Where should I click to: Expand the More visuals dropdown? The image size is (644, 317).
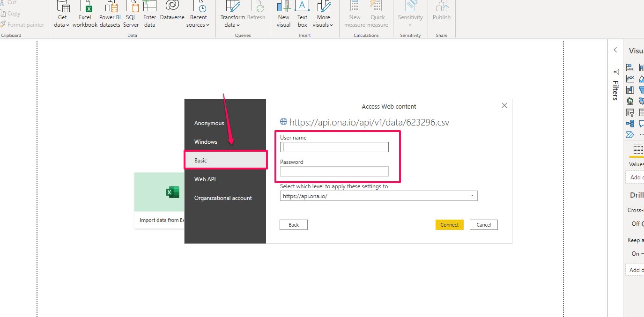324,15
